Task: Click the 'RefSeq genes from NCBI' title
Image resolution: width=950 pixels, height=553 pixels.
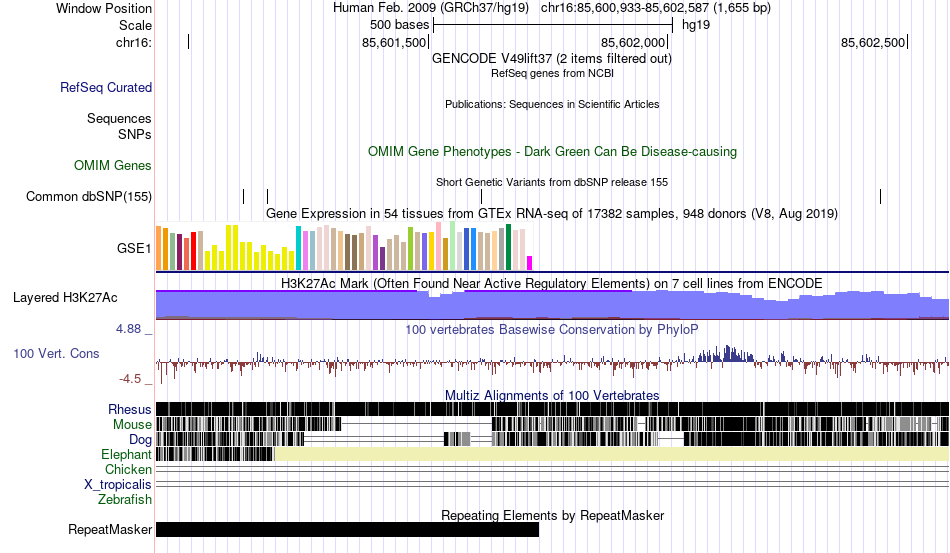Action: point(552,73)
